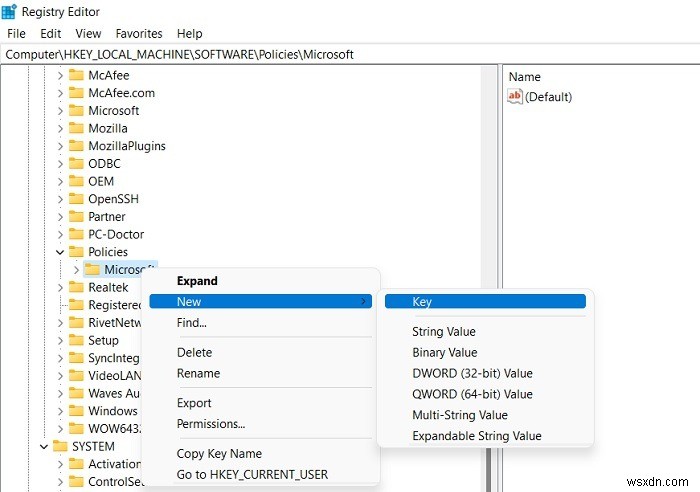The height and width of the screenshot is (492, 700).
Task: Collapse the SYSTEM hive
Action: [x=43, y=446]
